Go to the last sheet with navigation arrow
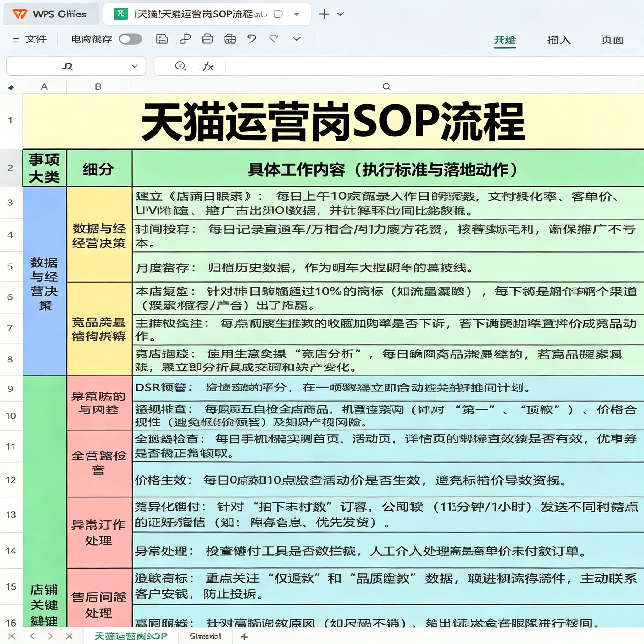Image resolution: width=644 pixels, height=644 pixels. [69, 636]
